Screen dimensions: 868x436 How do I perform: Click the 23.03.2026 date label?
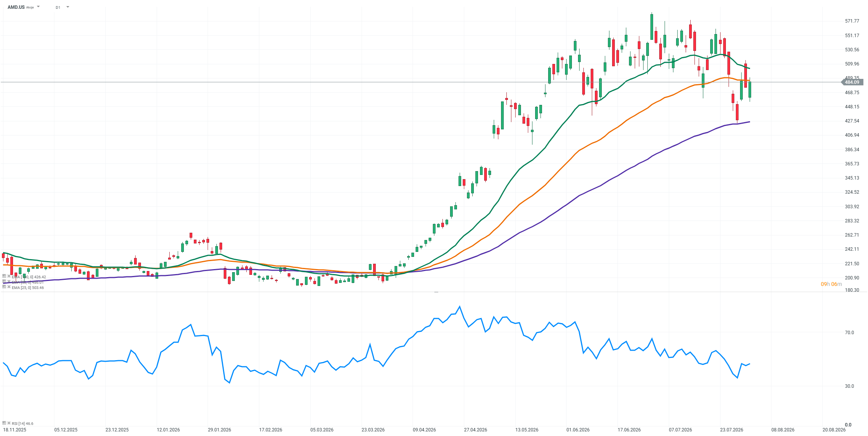[373, 430]
